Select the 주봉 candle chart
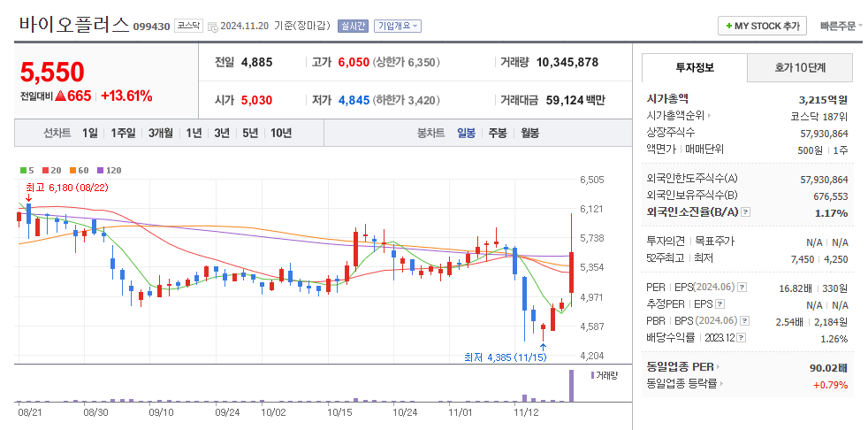868x430 pixels. 497,133
